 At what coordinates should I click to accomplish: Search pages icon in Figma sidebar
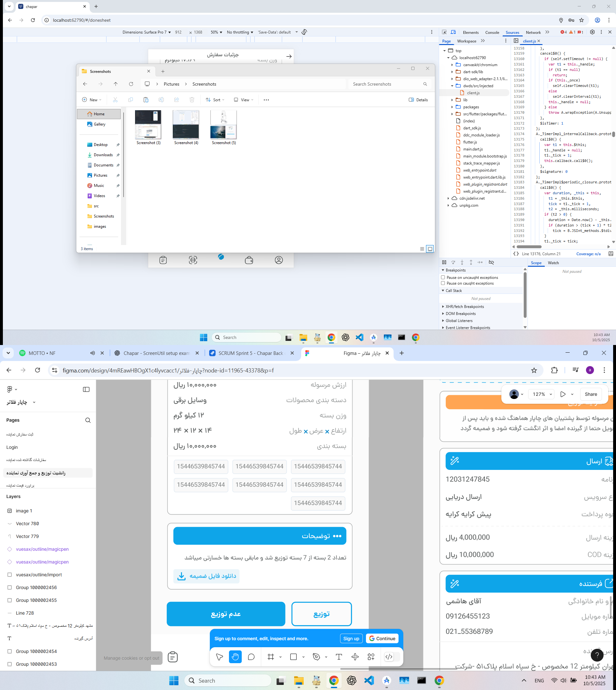[88, 420]
